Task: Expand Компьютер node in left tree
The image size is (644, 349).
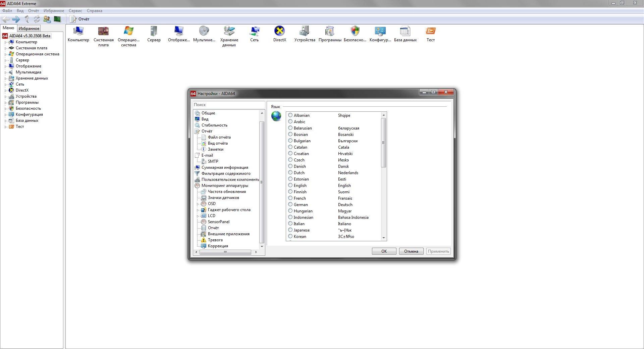Action: pyautogui.click(x=5, y=42)
